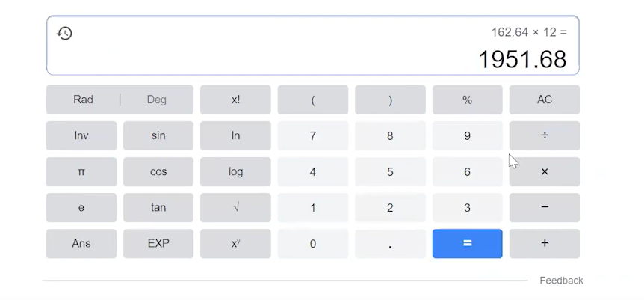Insert the previous answer with Ans

81,244
